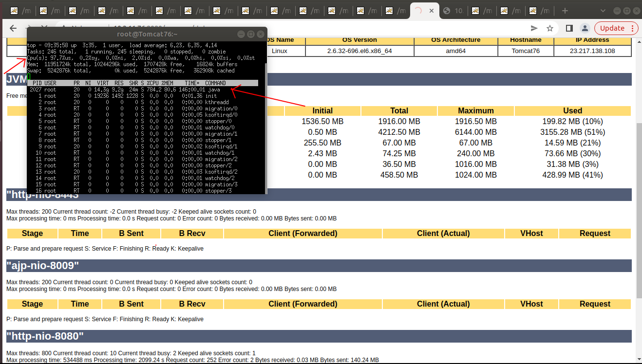642x364 pixels.
Task: Click the Initial column header
Action: coord(322,110)
